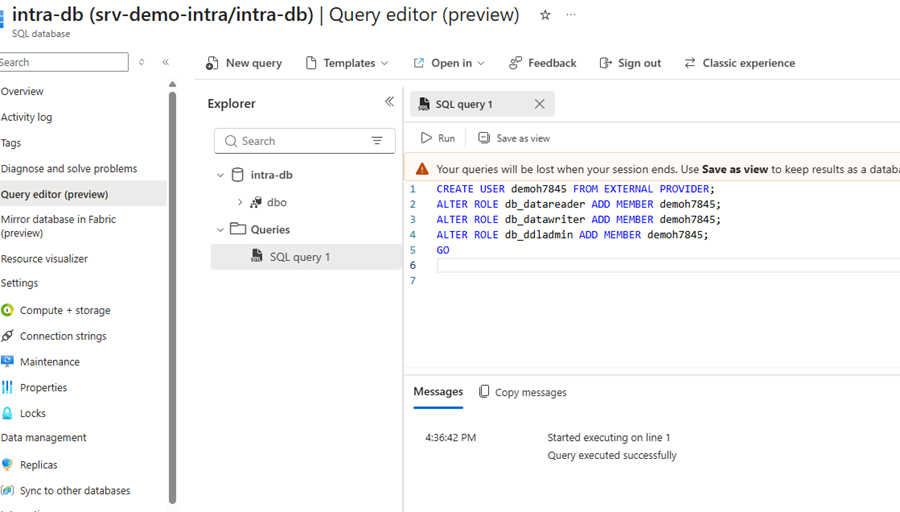Collapse the left navigation menu
The image size is (900, 512).
(166, 62)
